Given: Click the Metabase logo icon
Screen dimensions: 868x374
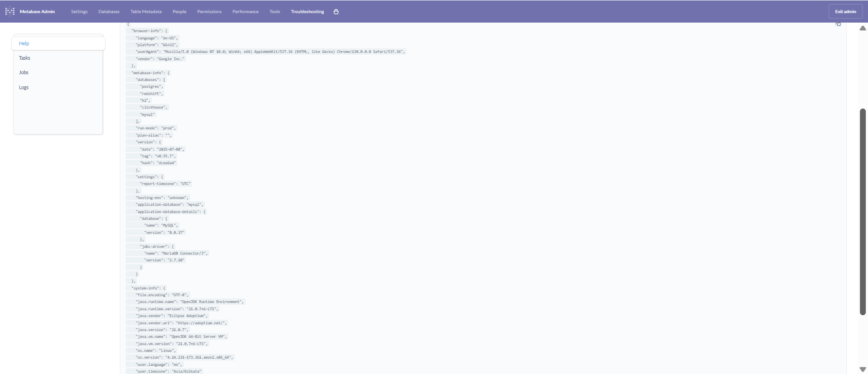Looking at the screenshot, I should pos(9,12).
